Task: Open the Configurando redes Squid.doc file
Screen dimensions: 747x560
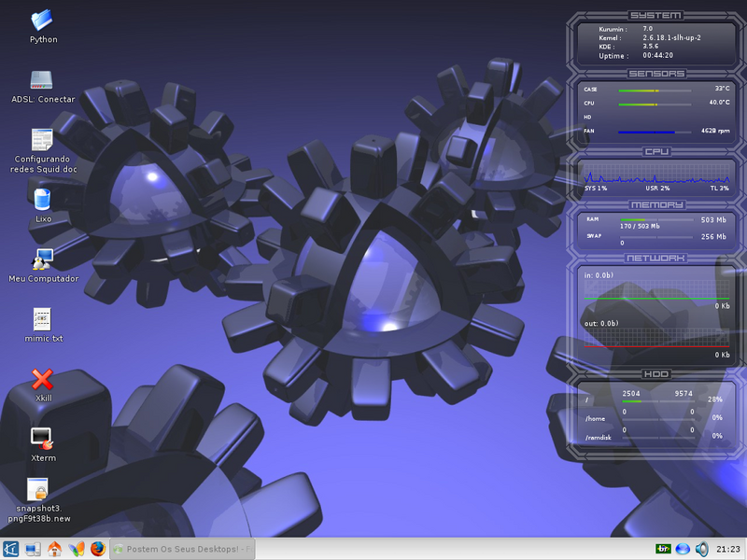Action: click(42, 139)
